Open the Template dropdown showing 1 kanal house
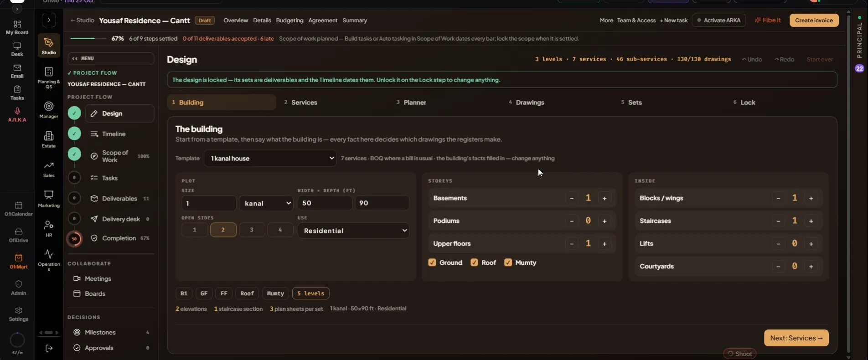The height and width of the screenshot is (360, 868). point(270,158)
